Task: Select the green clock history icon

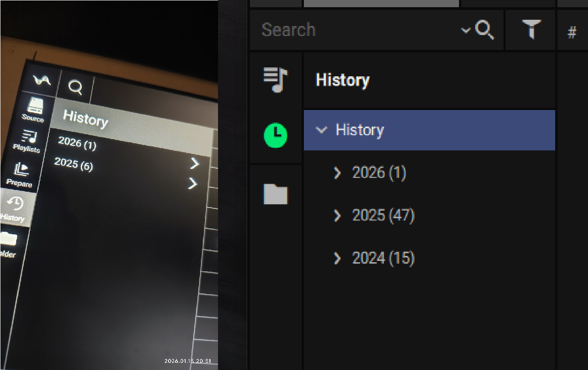Action: (x=276, y=135)
